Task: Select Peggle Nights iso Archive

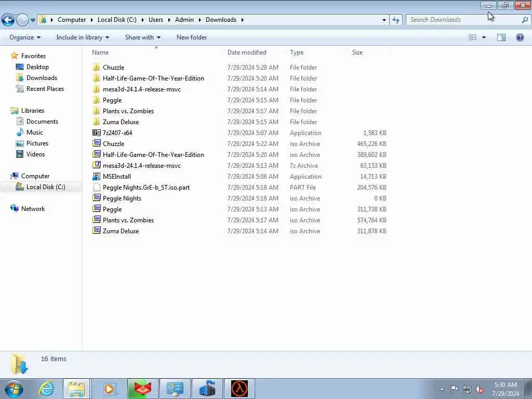Action: 122,198
